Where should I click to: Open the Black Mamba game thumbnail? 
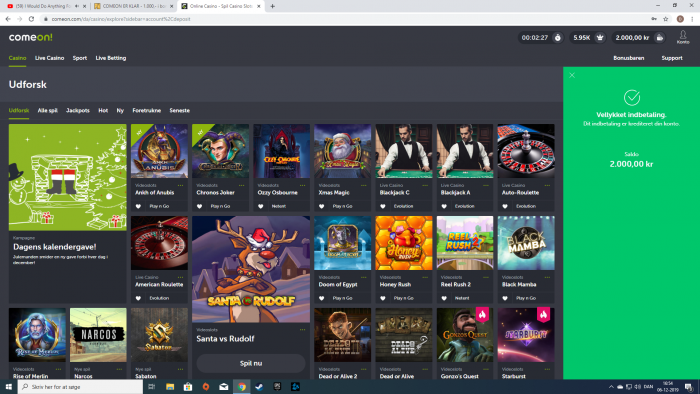tap(526, 243)
